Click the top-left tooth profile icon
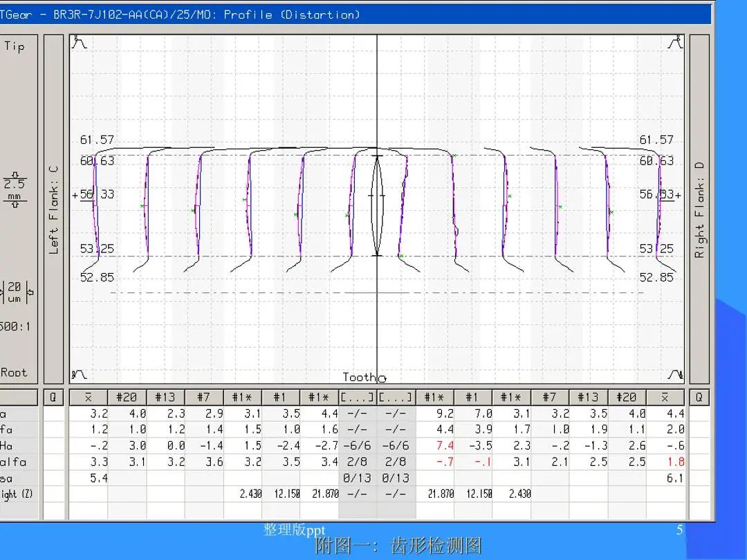Viewport: 747px width, 560px height. pos(80,44)
